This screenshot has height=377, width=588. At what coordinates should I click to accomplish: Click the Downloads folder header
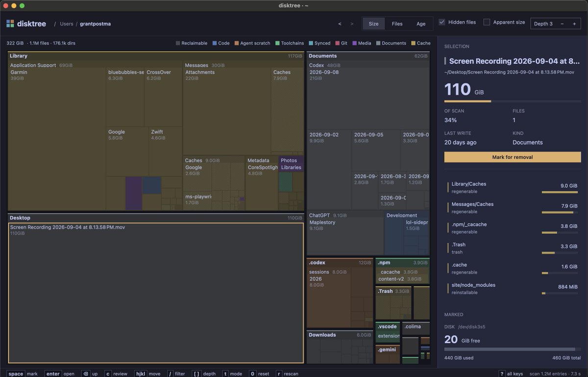(339, 335)
